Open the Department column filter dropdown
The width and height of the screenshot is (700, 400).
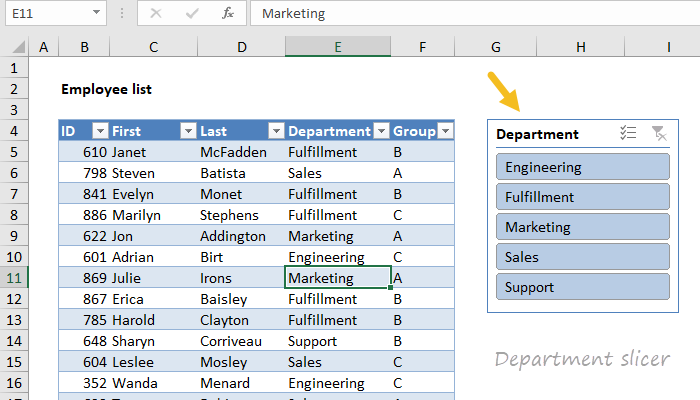point(381,131)
